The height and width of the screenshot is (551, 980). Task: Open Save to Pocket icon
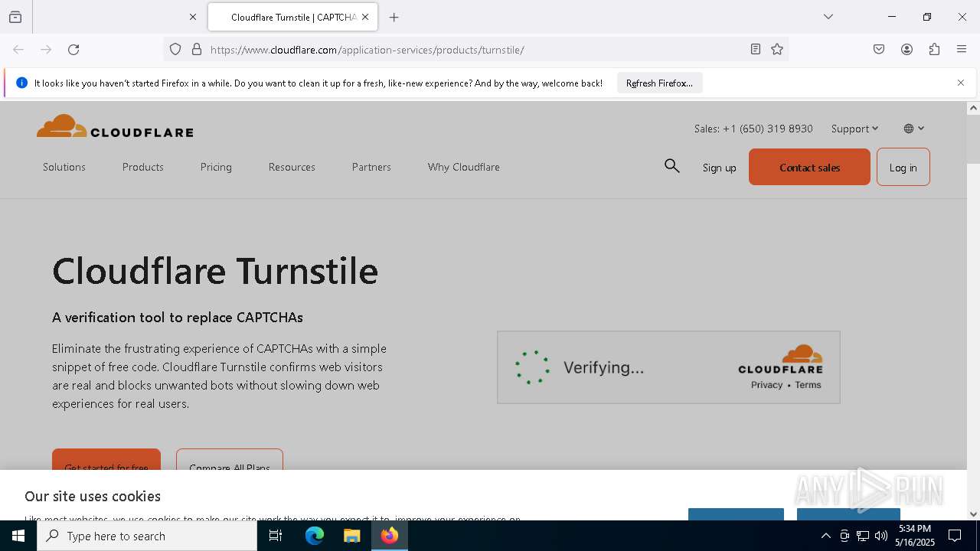pos(879,50)
